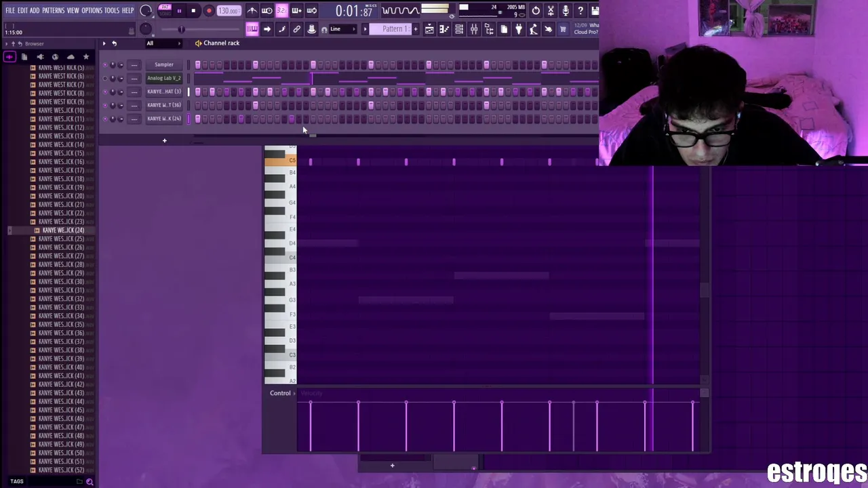The height and width of the screenshot is (488, 868).
Task: Open the TOOLS menu
Action: pyautogui.click(x=112, y=10)
